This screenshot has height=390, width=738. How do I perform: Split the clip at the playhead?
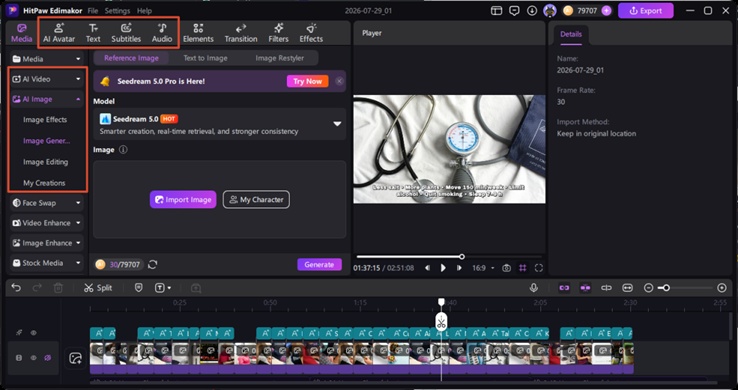pos(98,288)
